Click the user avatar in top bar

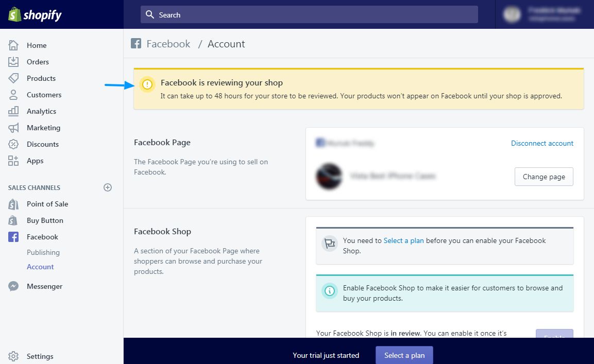(512, 14)
